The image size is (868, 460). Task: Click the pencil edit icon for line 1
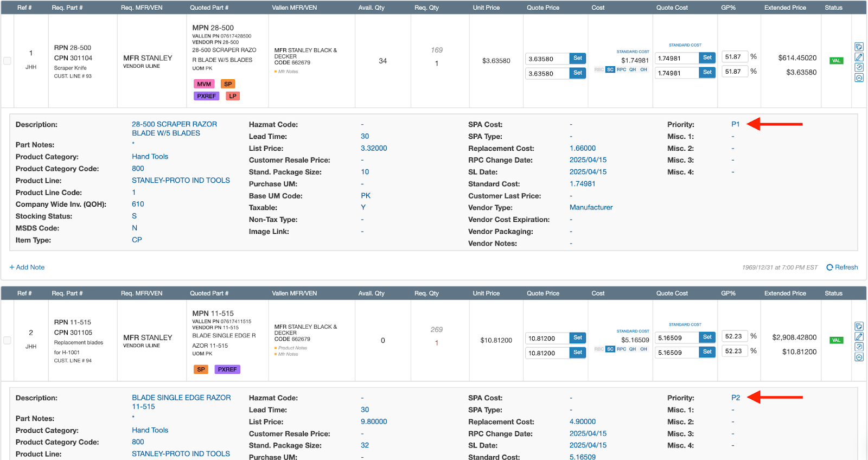pos(859,57)
